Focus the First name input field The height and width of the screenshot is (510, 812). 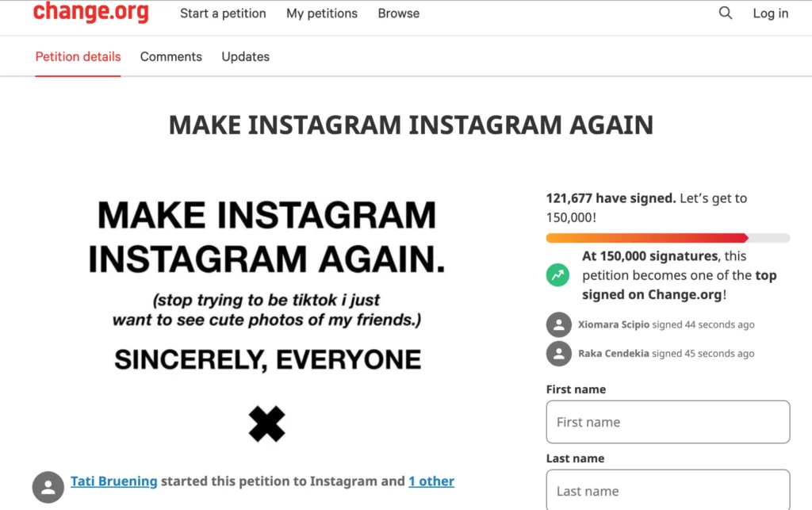click(x=668, y=422)
